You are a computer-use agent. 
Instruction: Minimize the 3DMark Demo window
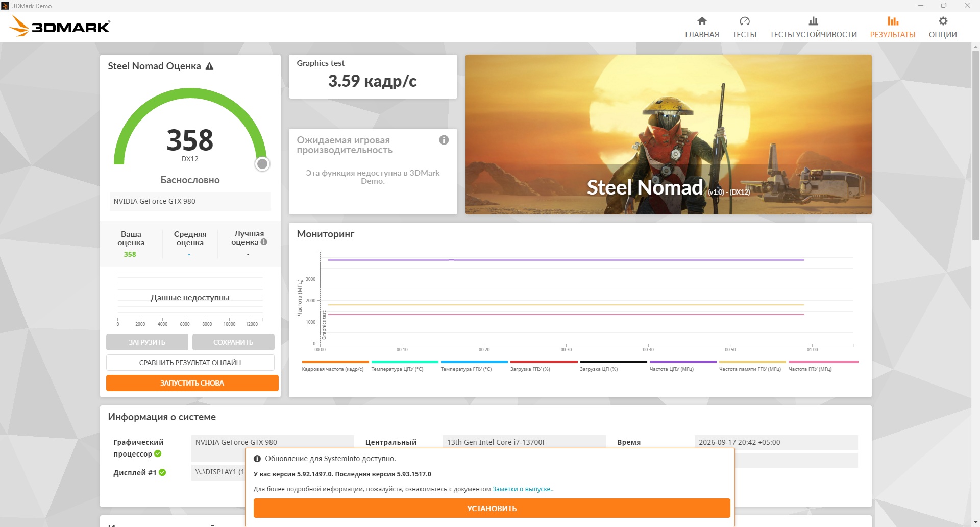coord(921,6)
